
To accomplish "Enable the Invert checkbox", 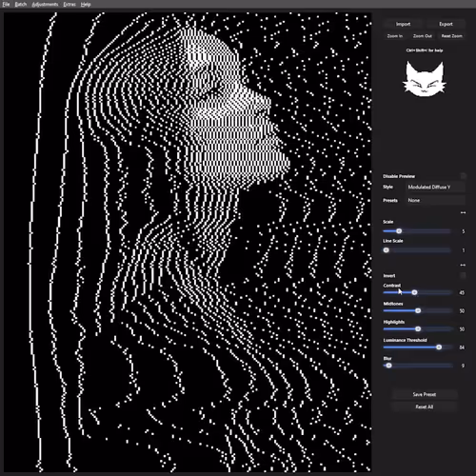I will [463, 275].
